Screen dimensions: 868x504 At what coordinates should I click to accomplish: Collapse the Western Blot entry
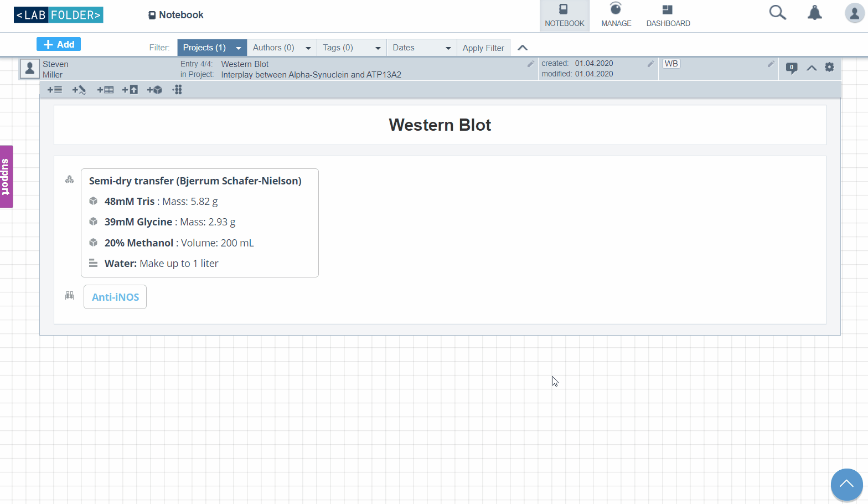812,68
